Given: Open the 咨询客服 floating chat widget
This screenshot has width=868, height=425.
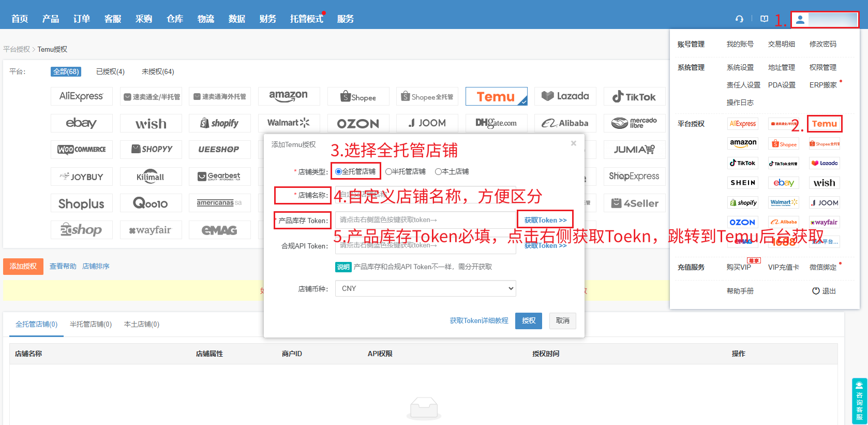Looking at the screenshot, I should [x=859, y=401].
